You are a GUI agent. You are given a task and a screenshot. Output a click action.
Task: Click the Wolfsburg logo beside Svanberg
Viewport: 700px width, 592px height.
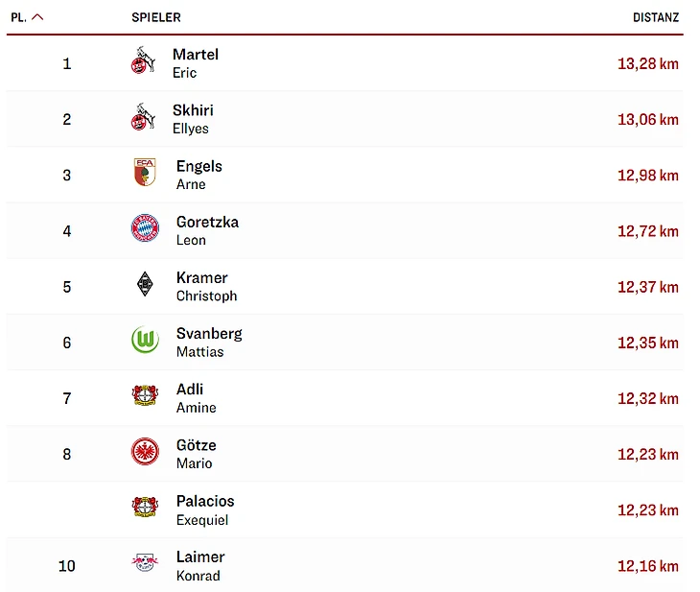145,341
